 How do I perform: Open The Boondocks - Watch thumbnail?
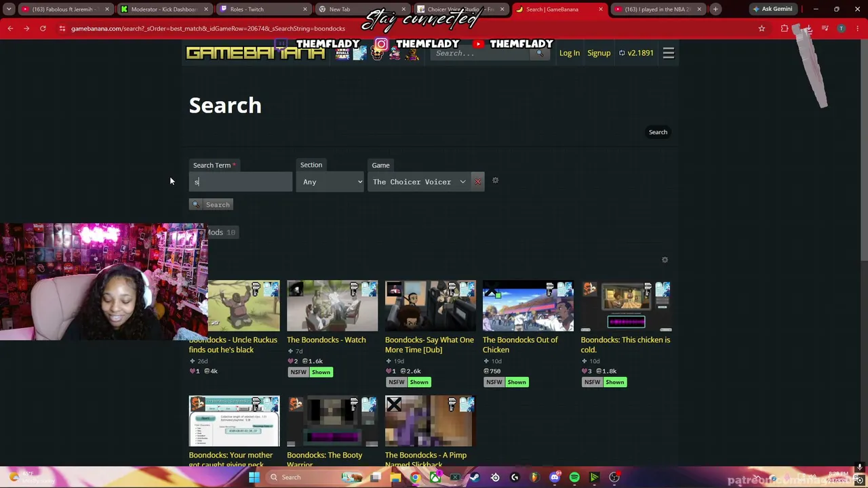click(332, 306)
